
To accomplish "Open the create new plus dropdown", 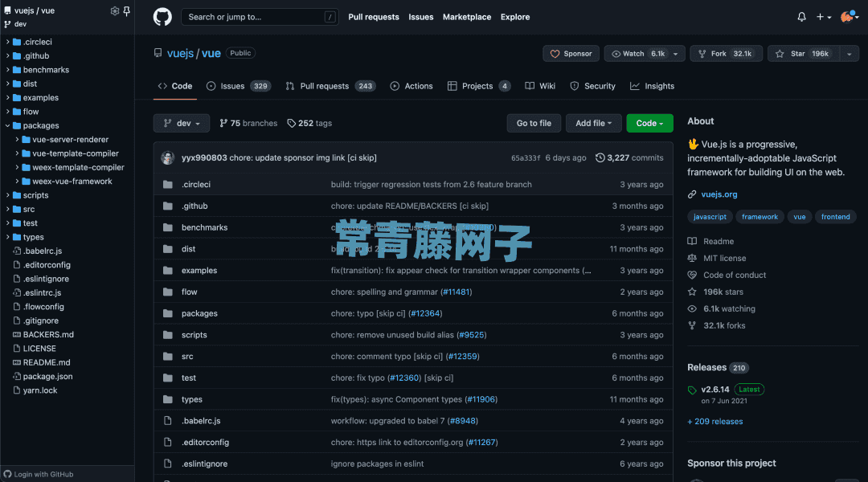I will [824, 17].
